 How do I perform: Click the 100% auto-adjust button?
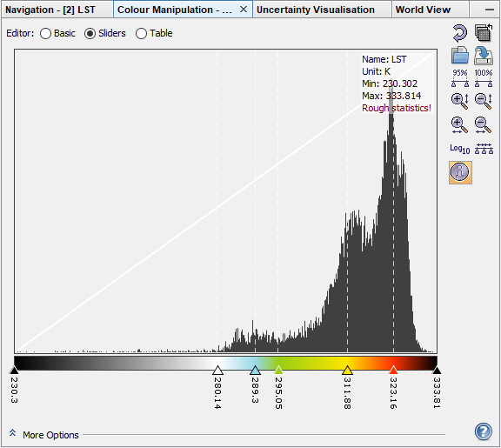click(x=484, y=78)
